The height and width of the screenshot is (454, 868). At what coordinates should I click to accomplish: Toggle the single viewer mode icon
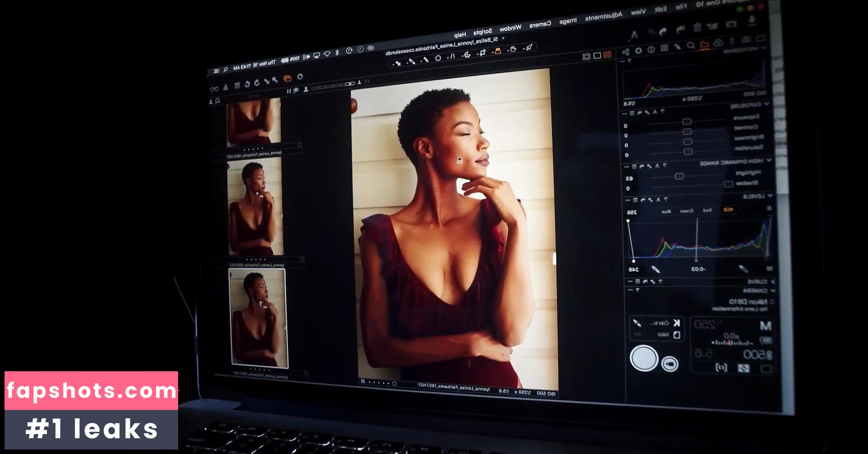(x=597, y=55)
